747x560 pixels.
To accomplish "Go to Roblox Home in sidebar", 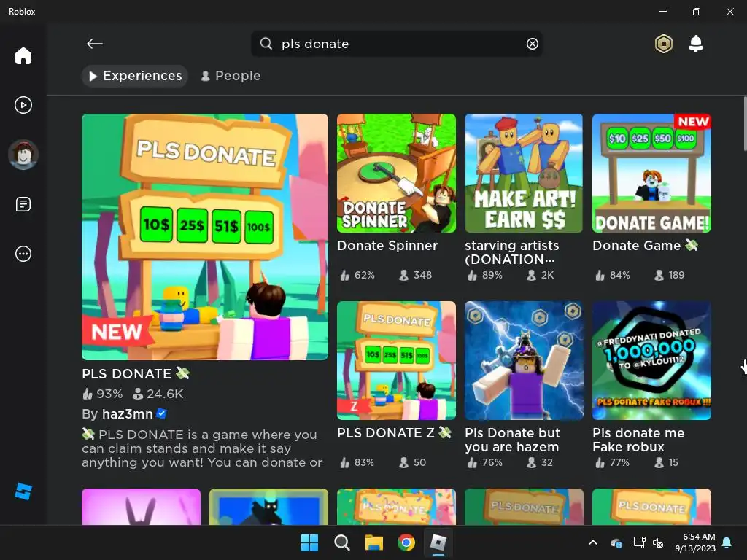I will (23, 55).
